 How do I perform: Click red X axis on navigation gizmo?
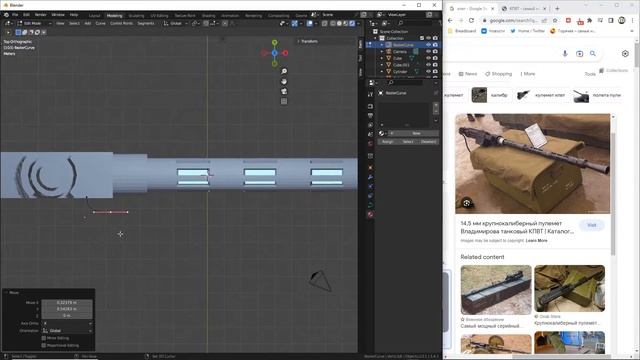pyautogui.click(x=285, y=53)
